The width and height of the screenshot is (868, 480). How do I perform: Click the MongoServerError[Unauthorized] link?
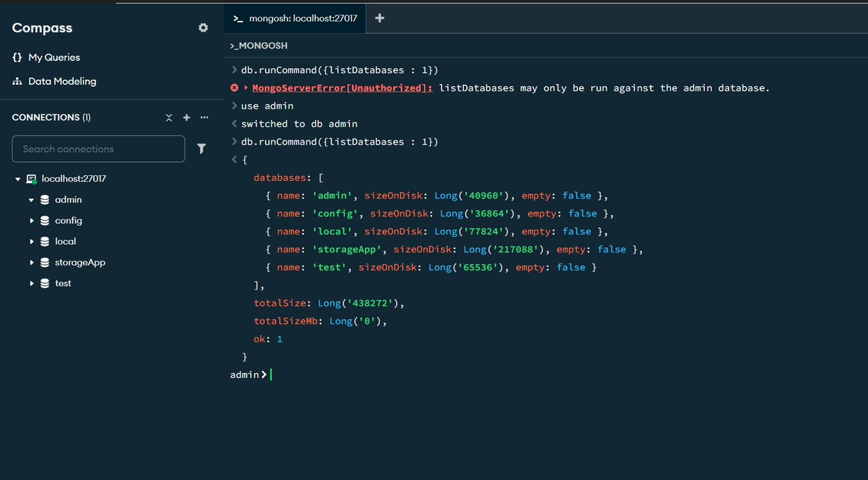(x=342, y=88)
